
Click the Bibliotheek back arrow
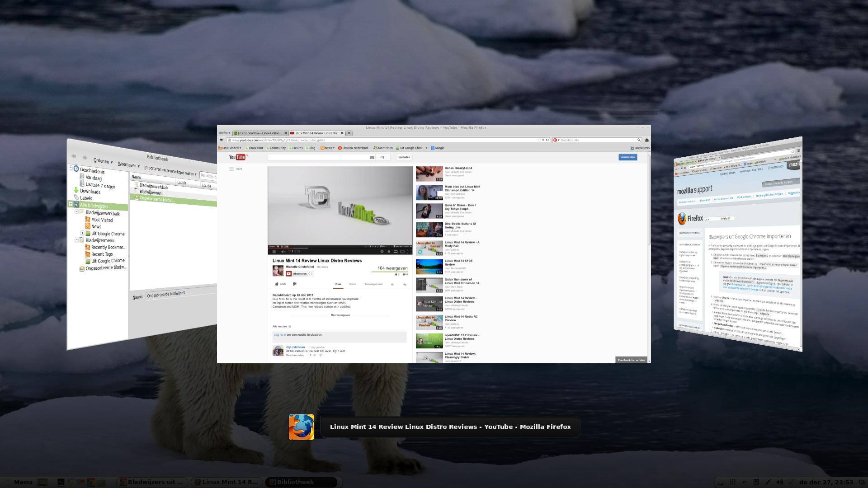(x=74, y=156)
